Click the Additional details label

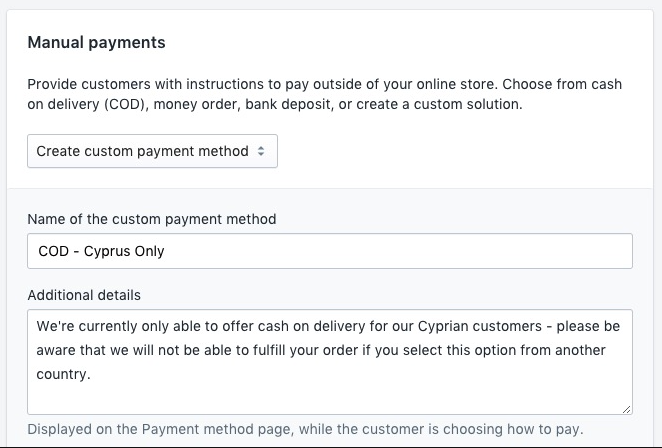(84, 295)
